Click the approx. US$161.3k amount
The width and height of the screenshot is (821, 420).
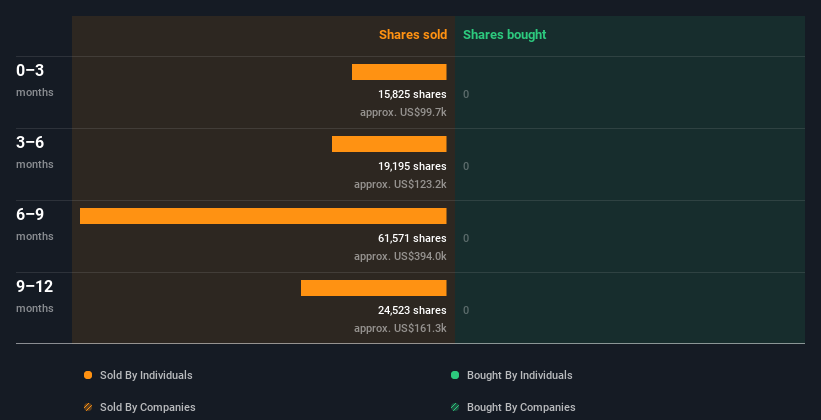pyautogui.click(x=400, y=328)
